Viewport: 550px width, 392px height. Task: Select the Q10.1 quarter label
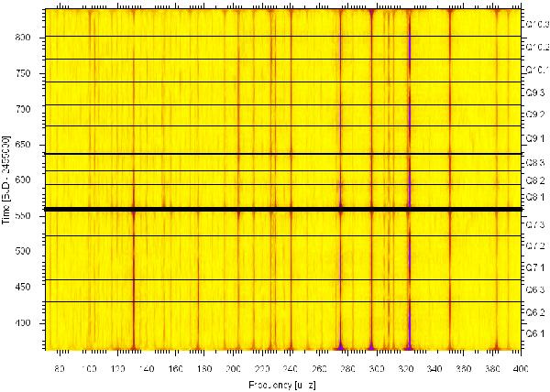pos(536,70)
